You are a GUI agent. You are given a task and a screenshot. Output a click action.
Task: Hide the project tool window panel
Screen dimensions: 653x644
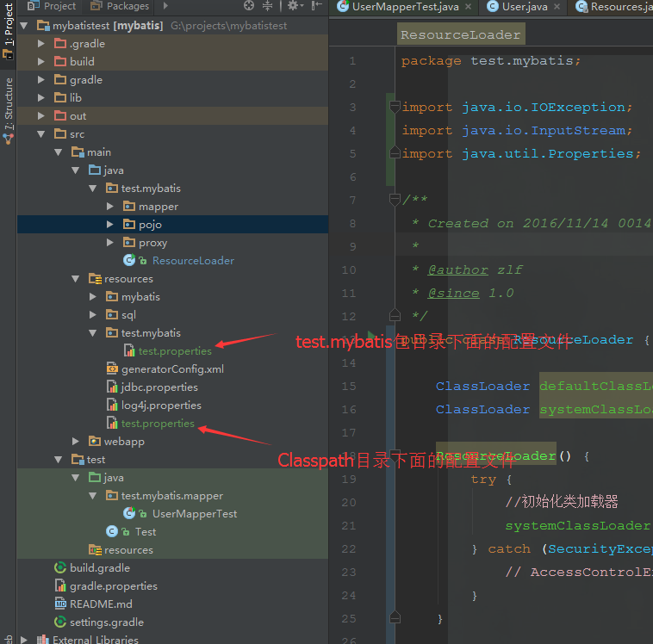click(x=316, y=5)
